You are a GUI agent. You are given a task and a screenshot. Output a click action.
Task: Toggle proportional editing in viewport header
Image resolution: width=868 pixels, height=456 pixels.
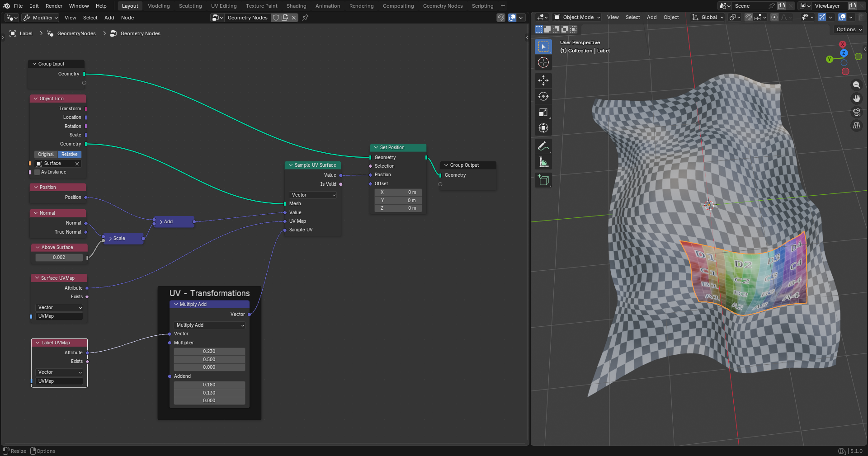pos(774,17)
